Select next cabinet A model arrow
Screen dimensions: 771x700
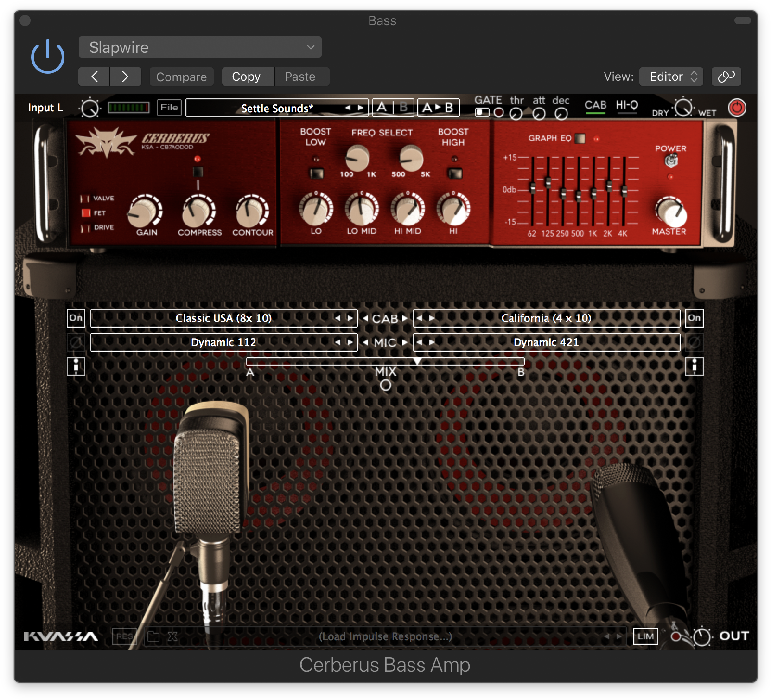point(350,318)
